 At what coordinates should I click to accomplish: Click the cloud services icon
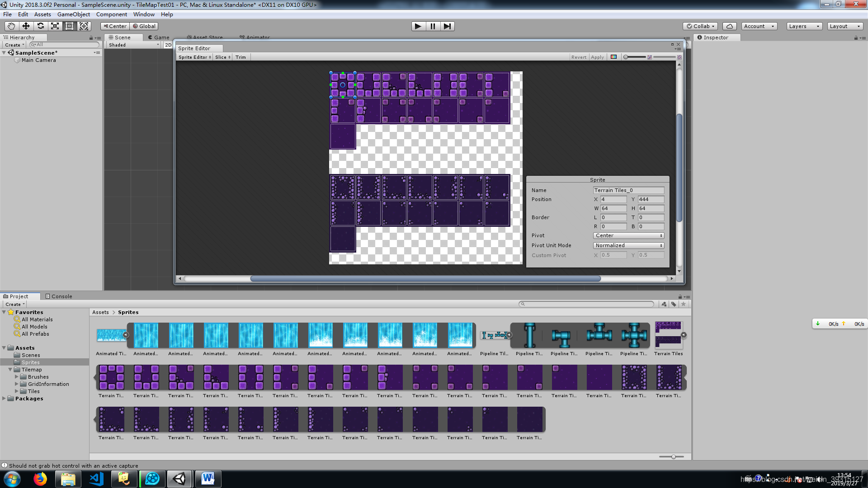pyautogui.click(x=729, y=26)
